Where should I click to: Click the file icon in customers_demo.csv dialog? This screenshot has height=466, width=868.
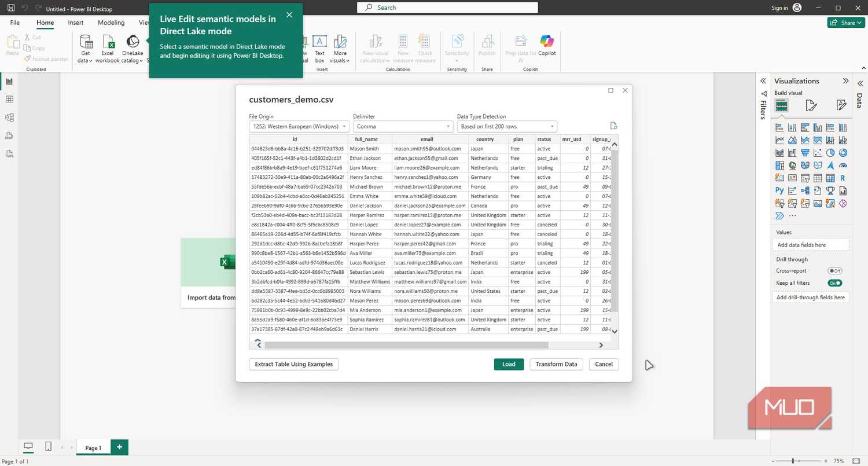pyautogui.click(x=613, y=126)
